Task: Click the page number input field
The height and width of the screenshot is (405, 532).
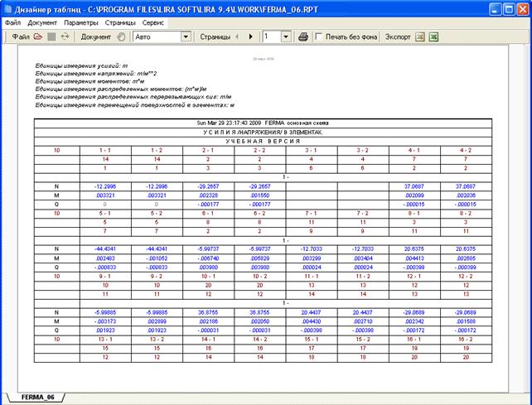Action: click(x=272, y=36)
